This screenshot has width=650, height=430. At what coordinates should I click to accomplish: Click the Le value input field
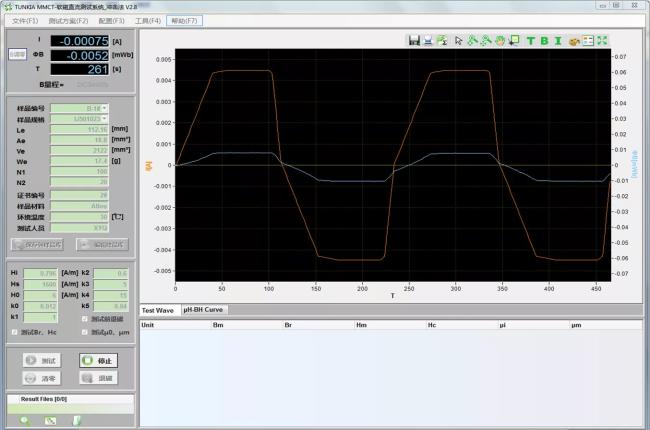[x=78, y=129]
